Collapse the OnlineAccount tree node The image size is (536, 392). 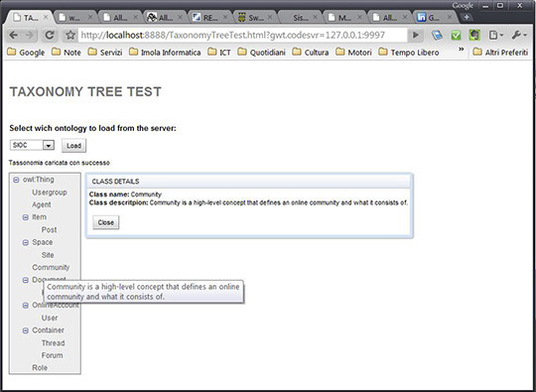(x=25, y=306)
